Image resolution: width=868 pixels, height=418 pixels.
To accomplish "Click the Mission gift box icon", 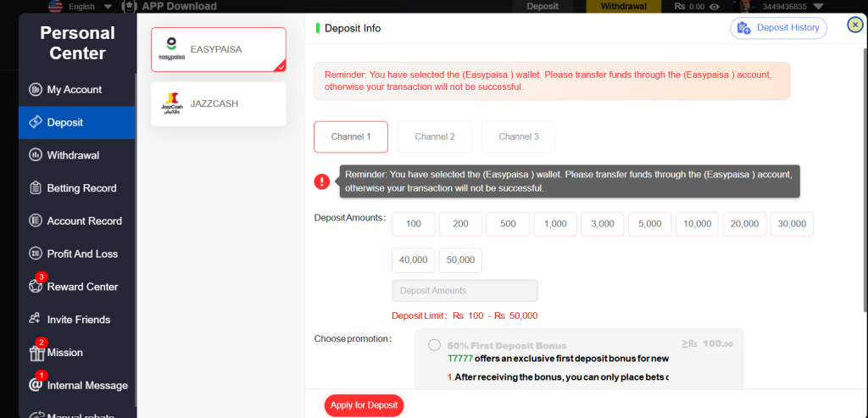I will 36,354.
